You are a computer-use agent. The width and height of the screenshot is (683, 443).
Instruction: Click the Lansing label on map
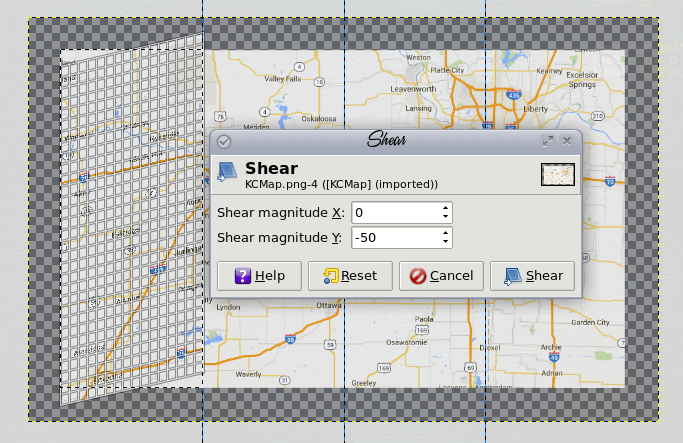418,108
